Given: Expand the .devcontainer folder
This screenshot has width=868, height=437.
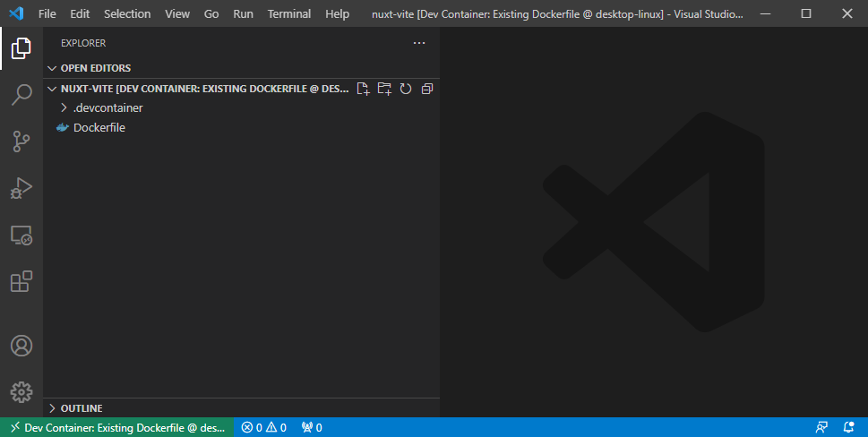Looking at the screenshot, I should pyautogui.click(x=241, y=107).
